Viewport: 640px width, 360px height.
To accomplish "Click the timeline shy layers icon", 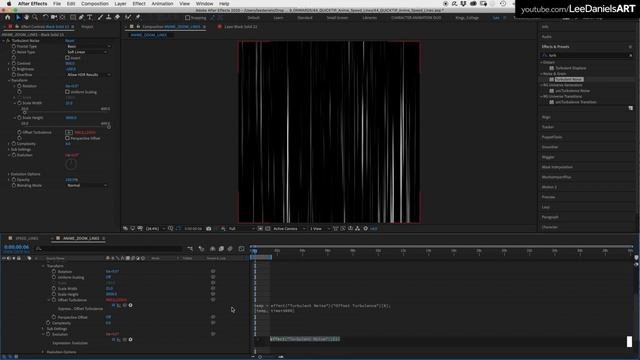I will 212,248.
